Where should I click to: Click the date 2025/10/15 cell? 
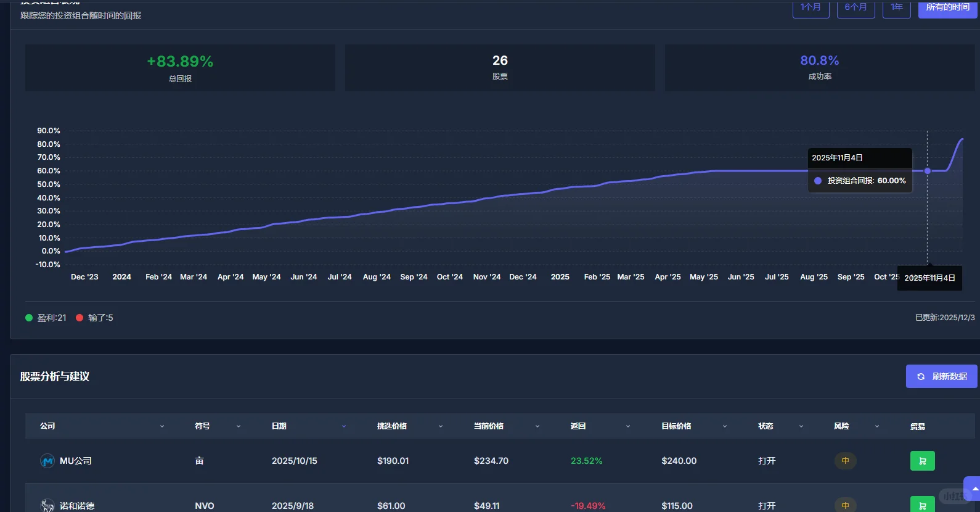pyautogui.click(x=295, y=461)
